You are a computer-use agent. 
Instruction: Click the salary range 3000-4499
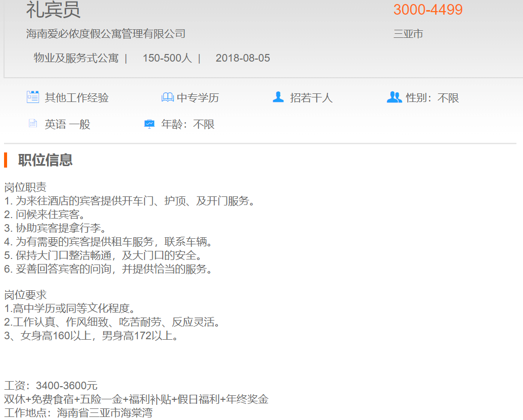pyautogui.click(x=427, y=10)
